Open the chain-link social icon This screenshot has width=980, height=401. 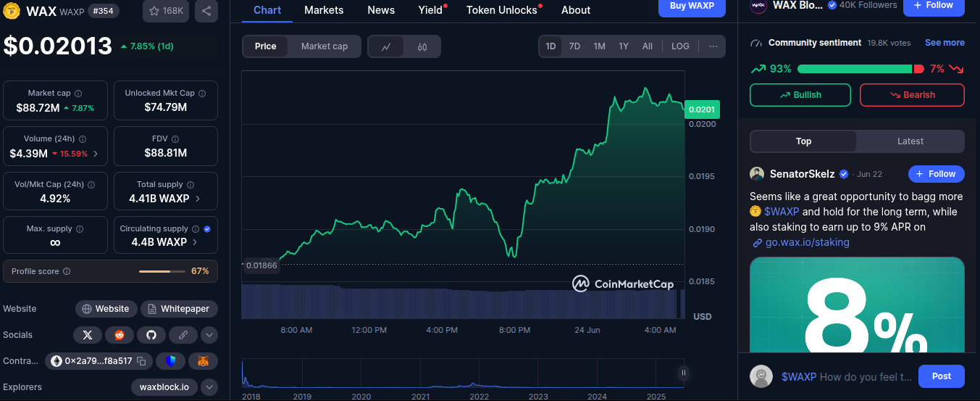pyautogui.click(x=183, y=335)
